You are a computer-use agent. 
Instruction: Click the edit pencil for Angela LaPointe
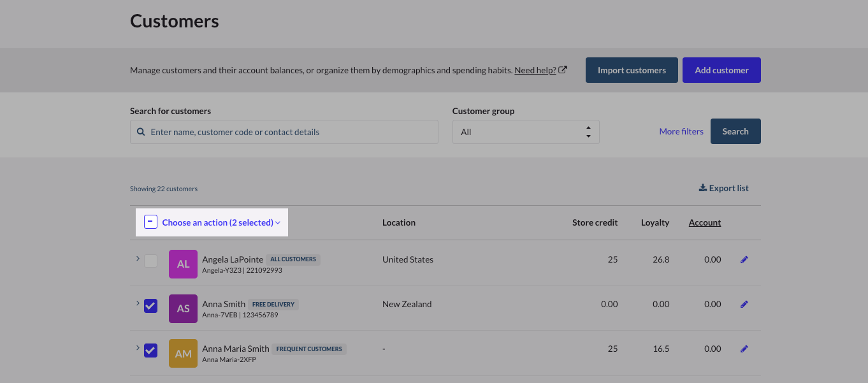pos(744,260)
